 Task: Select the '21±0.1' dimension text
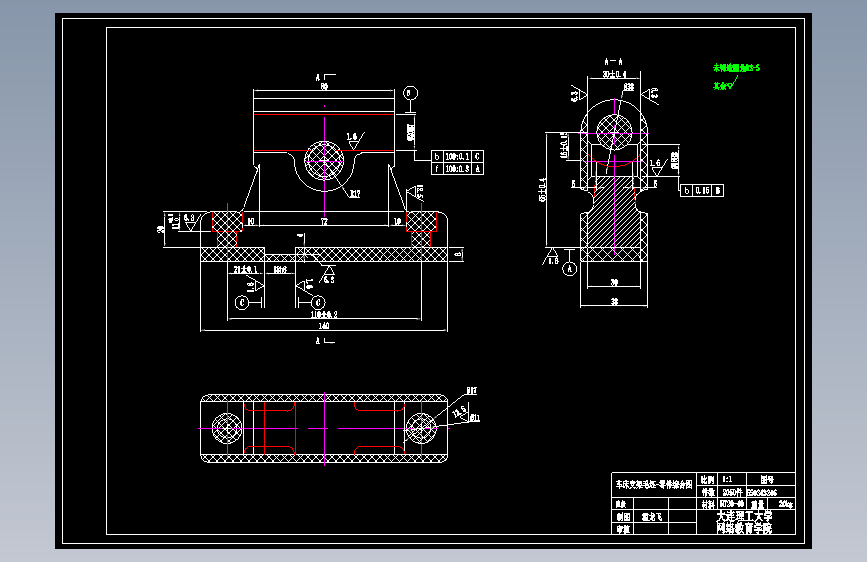[246, 269]
